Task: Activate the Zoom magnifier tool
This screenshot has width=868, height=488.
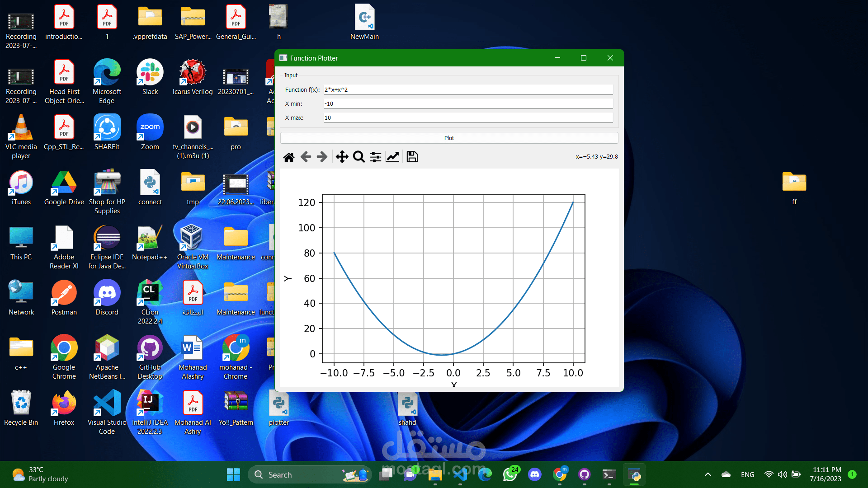Action: [359, 157]
